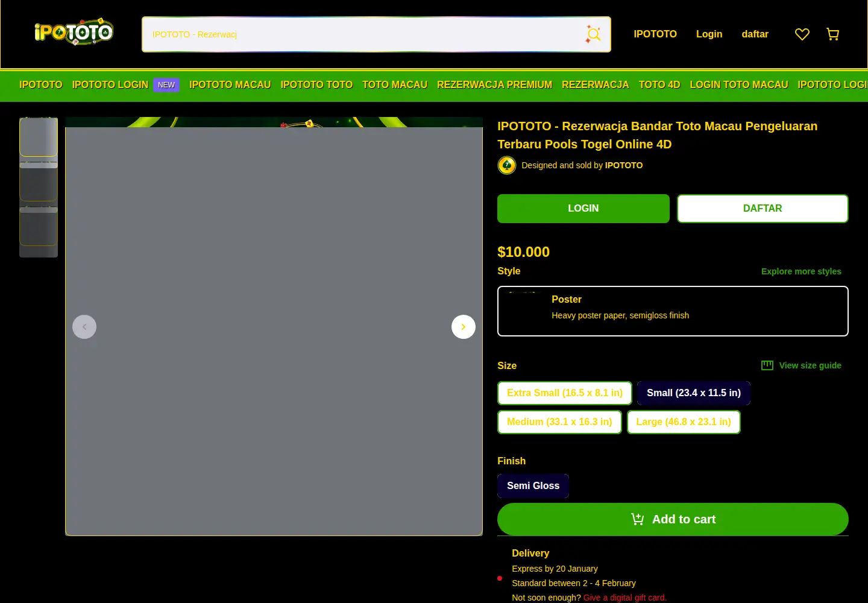Choose Large (46.8 x 23.1 in) size
This screenshot has height=603, width=868.
click(684, 422)
